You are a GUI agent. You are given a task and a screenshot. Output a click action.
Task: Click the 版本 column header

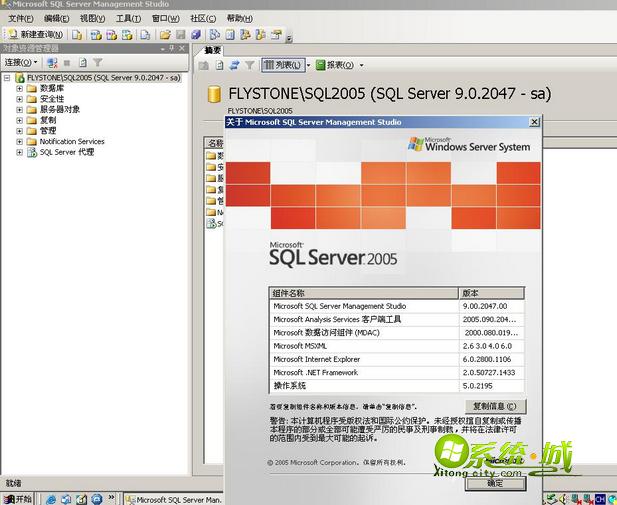point(491,293)
